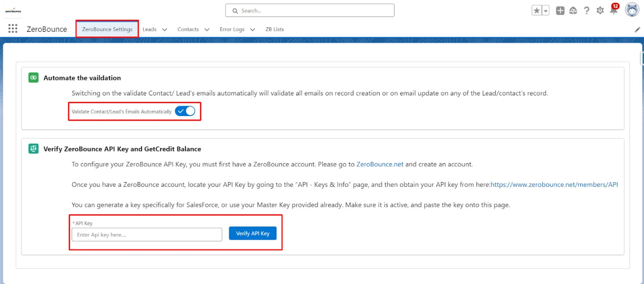Open the Contacts tab dropdown
Image resolution: width=644 pixels, height=284 pixels.
pyautogui.click(x=207, y=30)
